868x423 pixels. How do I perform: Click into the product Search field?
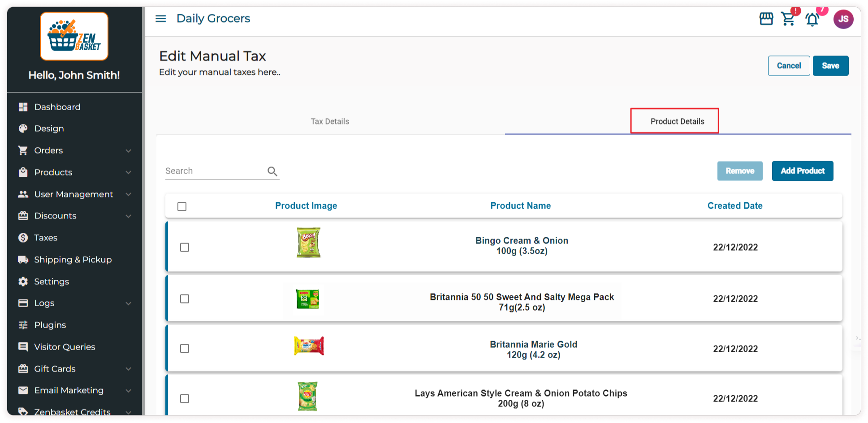pyautogui.click(x=214, y=171)
